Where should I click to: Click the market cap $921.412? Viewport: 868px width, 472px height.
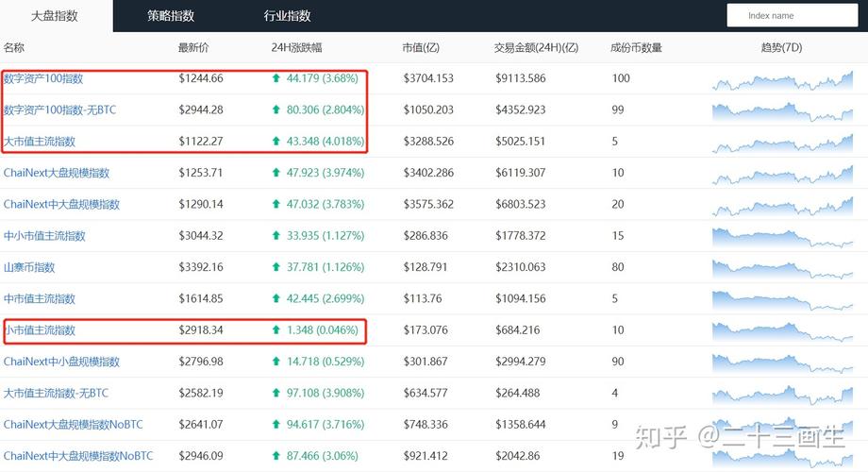[426, 456]
